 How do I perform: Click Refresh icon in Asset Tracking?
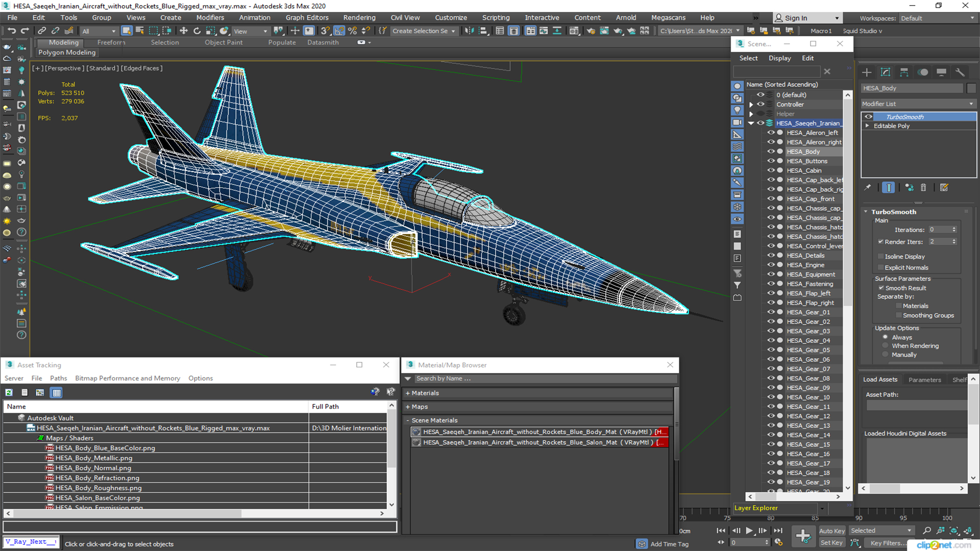click(9, 392)
